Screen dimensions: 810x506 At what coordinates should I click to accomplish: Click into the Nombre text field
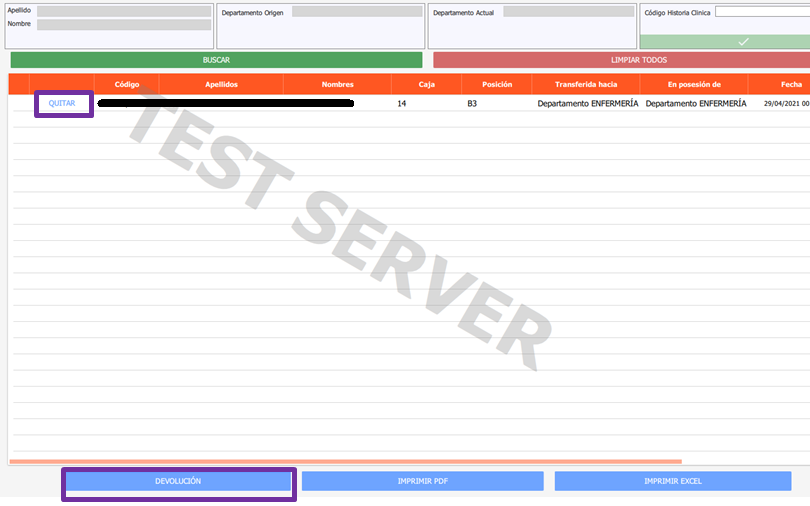pos(124,24)
